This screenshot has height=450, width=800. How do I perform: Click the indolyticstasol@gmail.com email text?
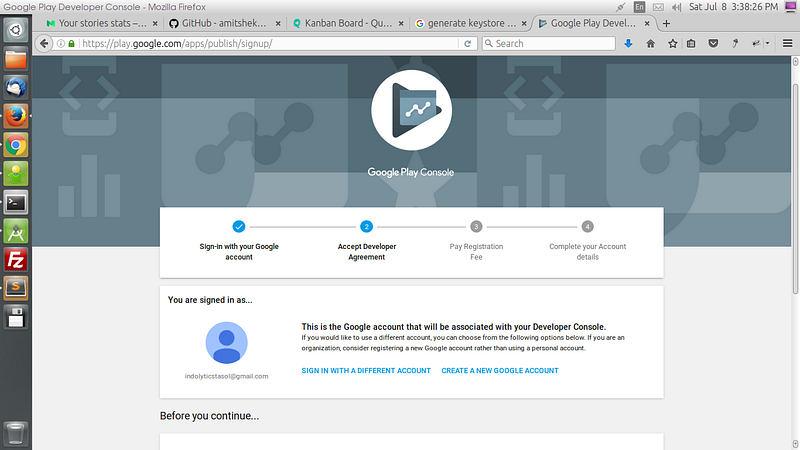pyautogui.click(x=227, y=376)
